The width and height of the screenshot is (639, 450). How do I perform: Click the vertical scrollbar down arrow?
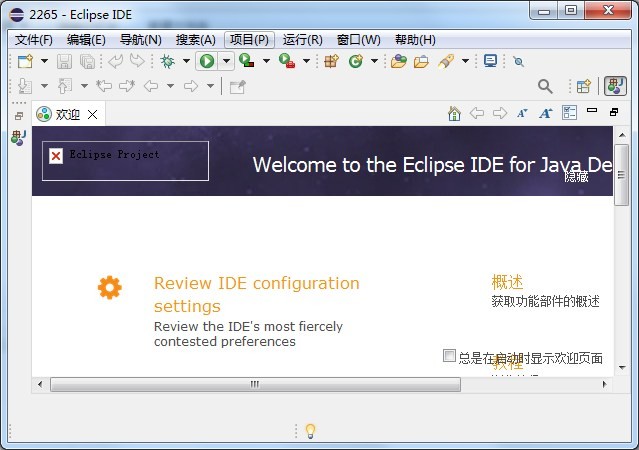(622, 368)
